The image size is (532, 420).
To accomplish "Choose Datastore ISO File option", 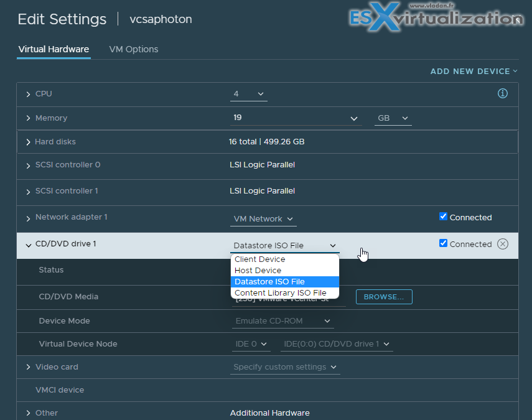I will coord(284,282).
